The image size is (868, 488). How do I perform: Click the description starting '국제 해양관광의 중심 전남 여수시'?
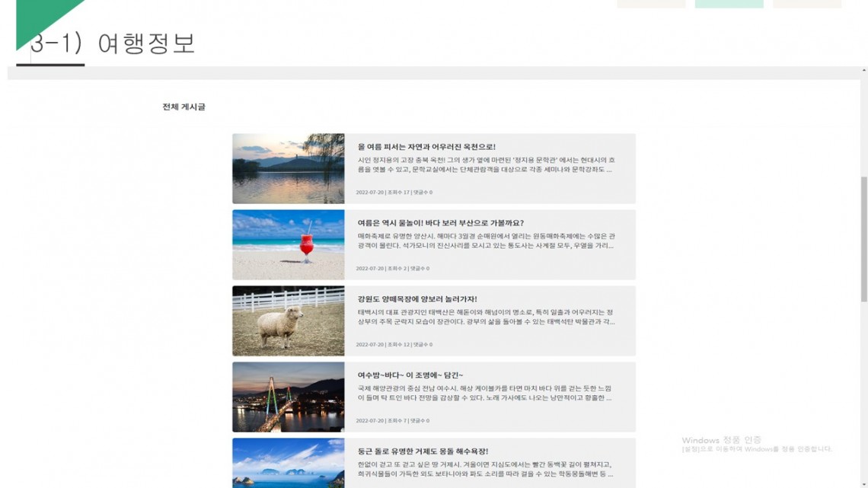pyautogui.click(x=484, y=394)
